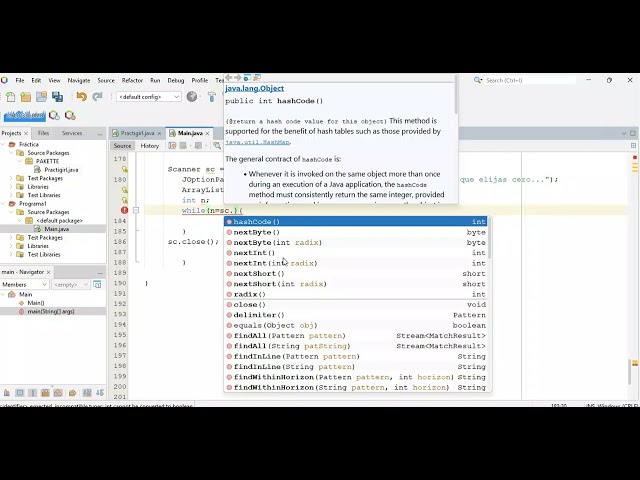Toggle Show Non-Public Members in Navigator bottom bar
This screenshot has width=640, height=480.
[x=45, y=393]
